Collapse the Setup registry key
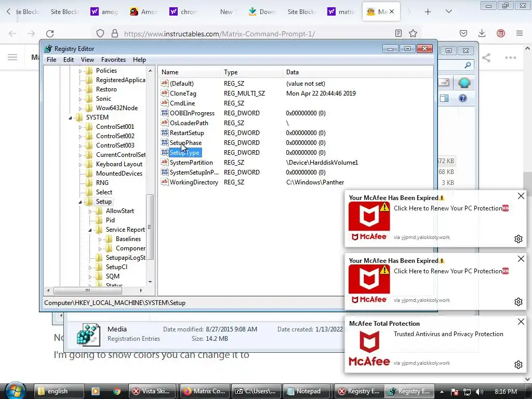Screen dimensions: 532x399 [80, 202]
